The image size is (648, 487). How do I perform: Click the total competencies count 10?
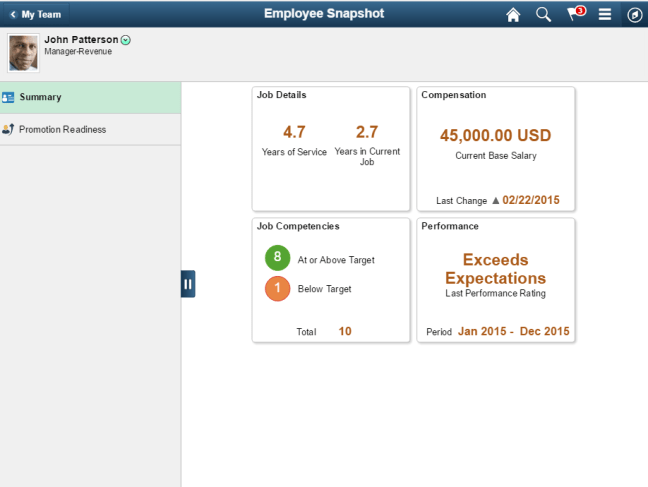(345, 331)
